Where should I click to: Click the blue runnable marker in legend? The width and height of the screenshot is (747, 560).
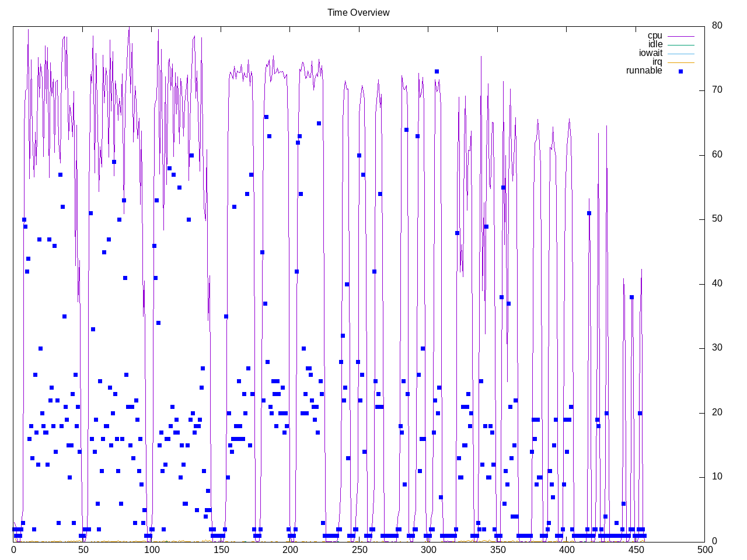click(x=680, y=71)
